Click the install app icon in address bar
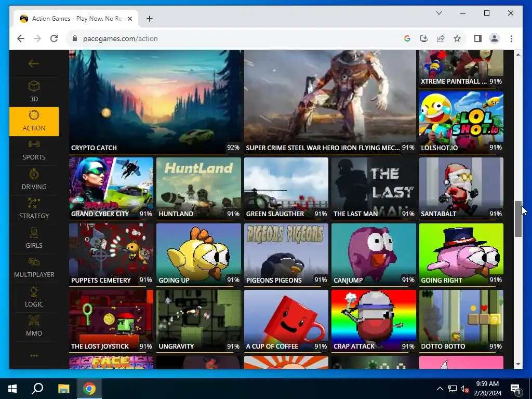 pos(424,38)
